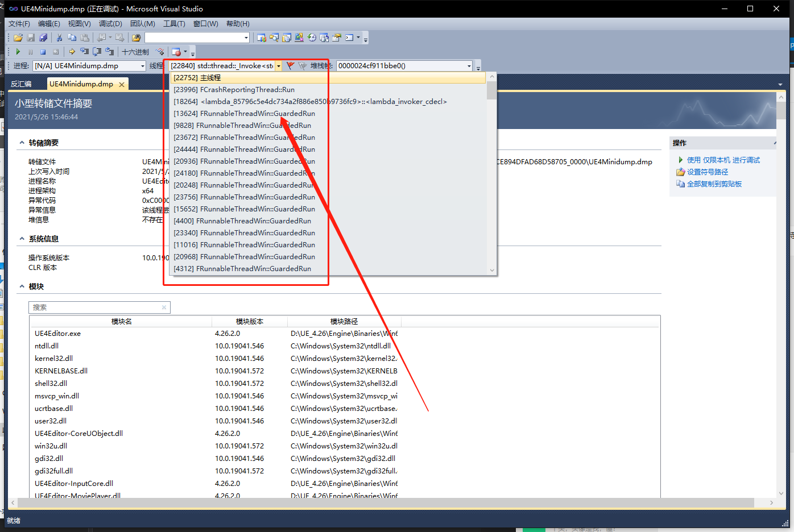Click the Paste clipboard icon
The width and height of the screenshot is (794, 532).
pyautogui.click(x=85, y=38)
